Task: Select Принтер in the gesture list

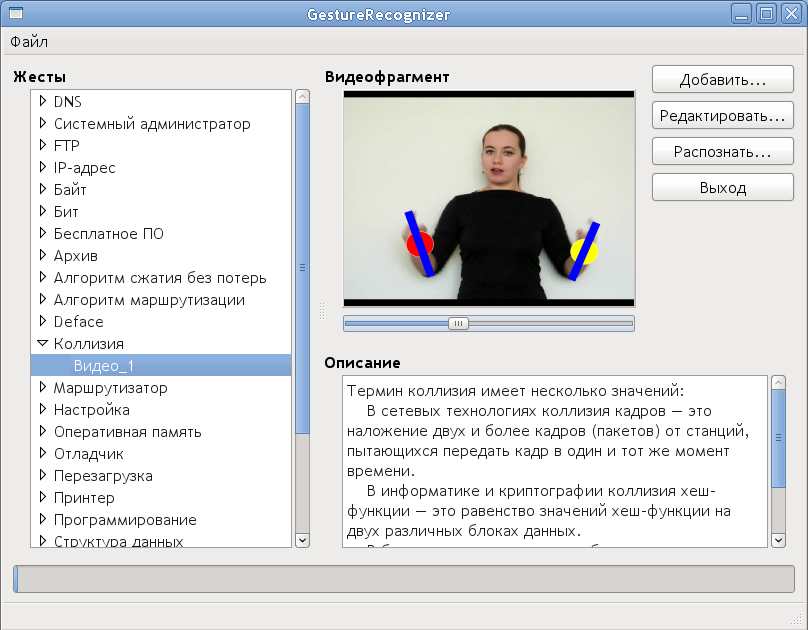Action: [84, 498]
